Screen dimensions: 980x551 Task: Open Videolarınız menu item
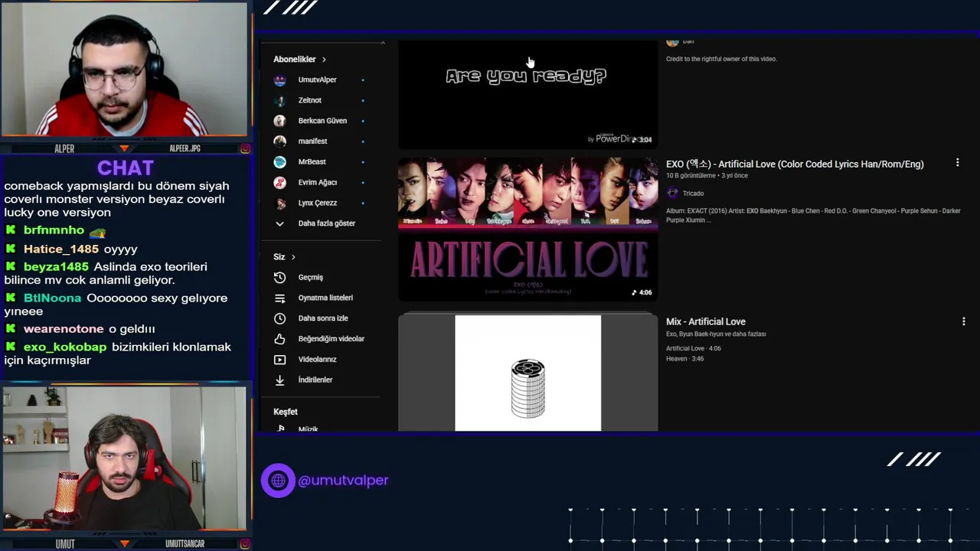[x=317, y=359]
